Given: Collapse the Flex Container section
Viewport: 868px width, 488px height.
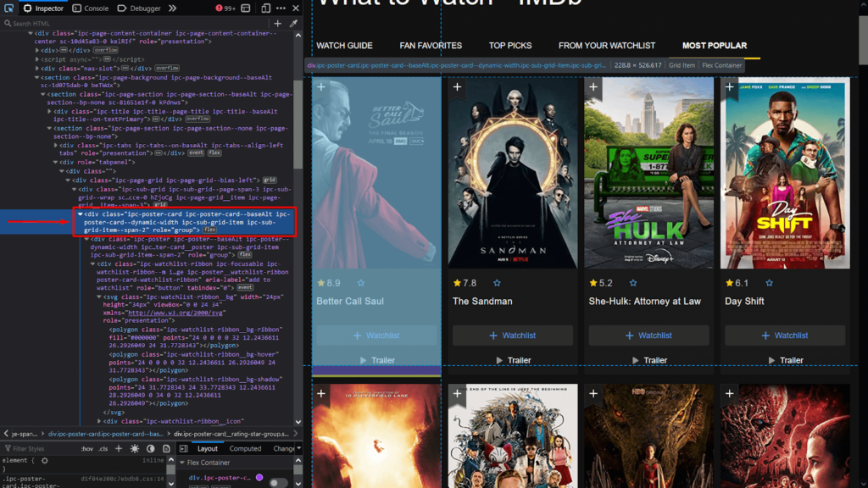Looking at the screenshot, I should pos(182,463).
